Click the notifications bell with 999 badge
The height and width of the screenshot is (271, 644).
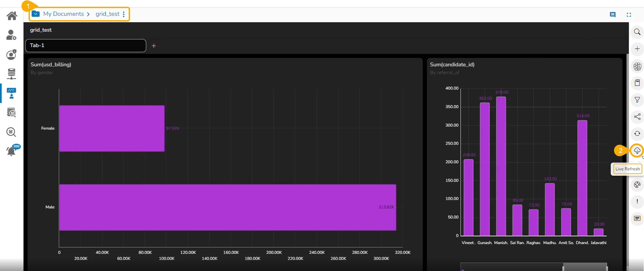click(11, 151)
